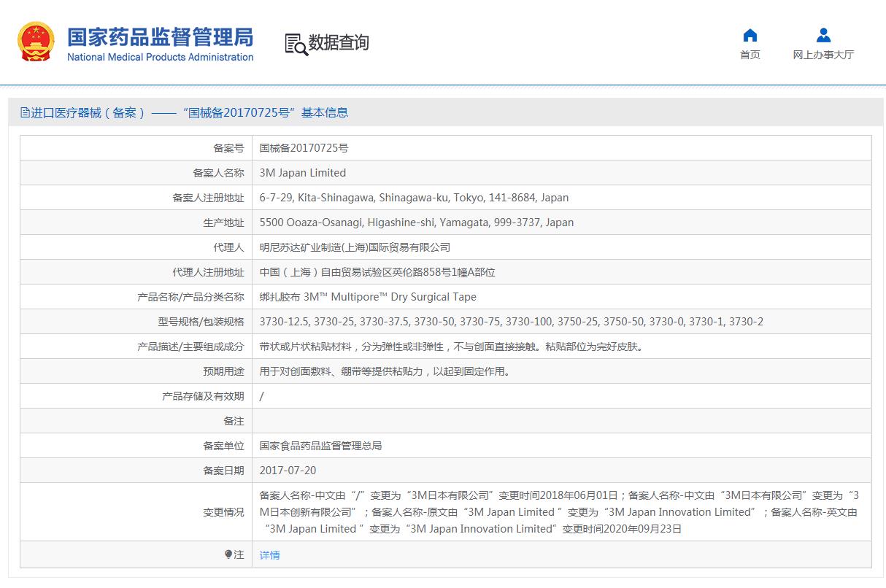Click the document icon before 进口医疗器械
The image size is (886, 588).
tap(25, 112)
